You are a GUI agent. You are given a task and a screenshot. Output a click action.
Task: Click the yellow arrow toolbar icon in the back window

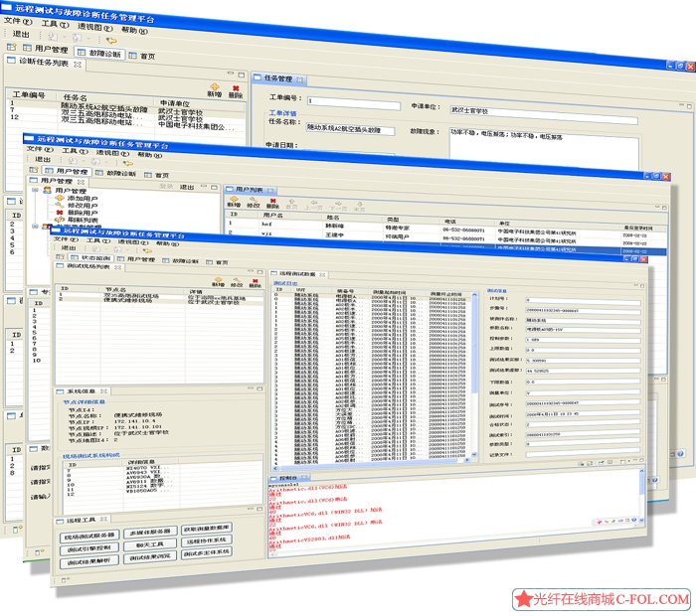[111, 41]
